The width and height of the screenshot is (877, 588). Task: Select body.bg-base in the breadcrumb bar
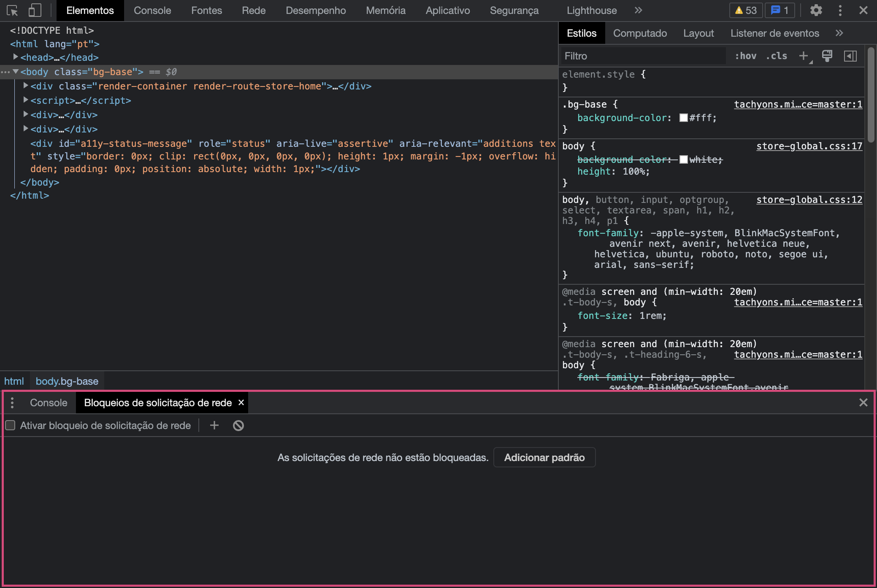[67, 381]
